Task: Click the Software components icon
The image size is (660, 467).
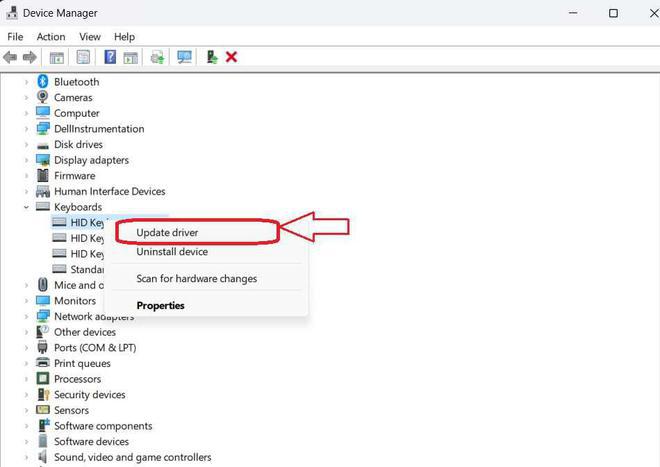Action: point(43,425)
